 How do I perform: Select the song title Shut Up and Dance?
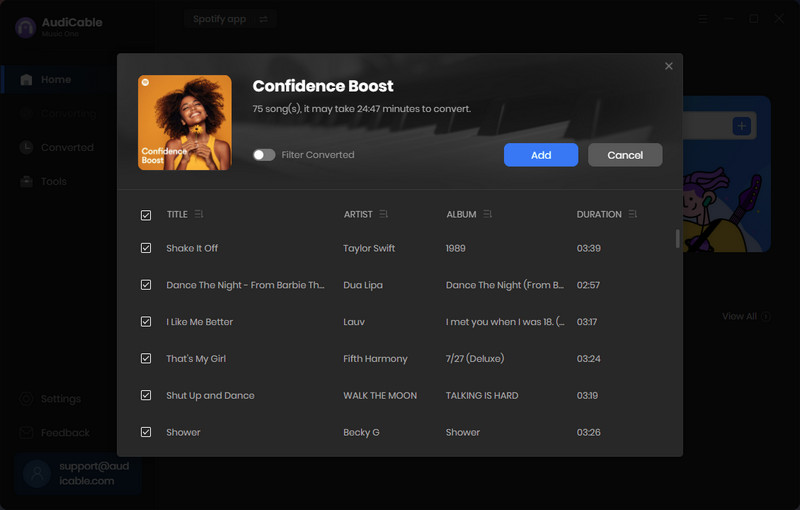[210, 396]
